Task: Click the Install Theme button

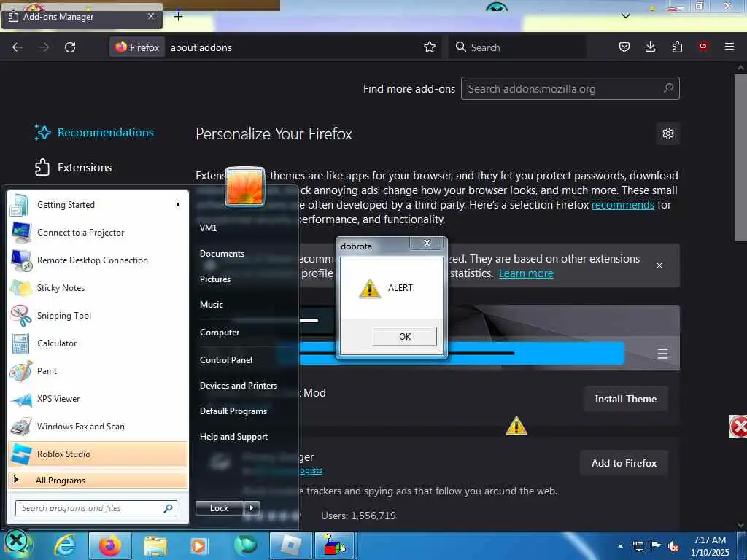Action: 625,399
